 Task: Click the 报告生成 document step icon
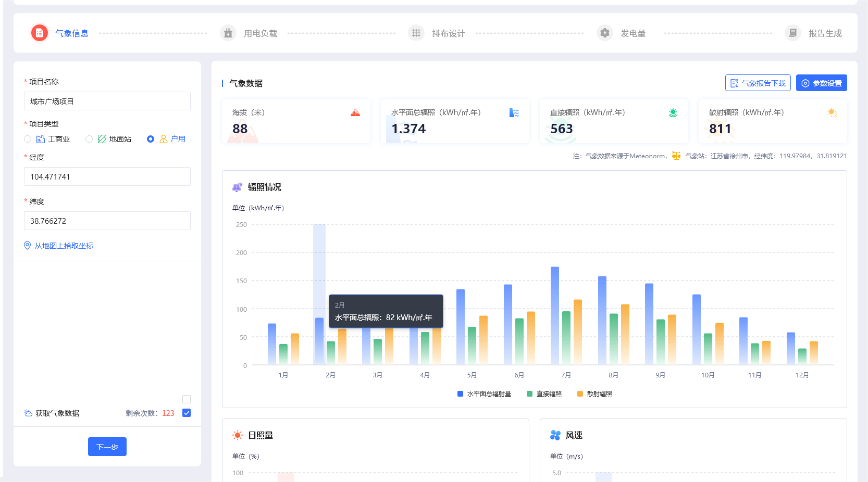coord(793,33)
